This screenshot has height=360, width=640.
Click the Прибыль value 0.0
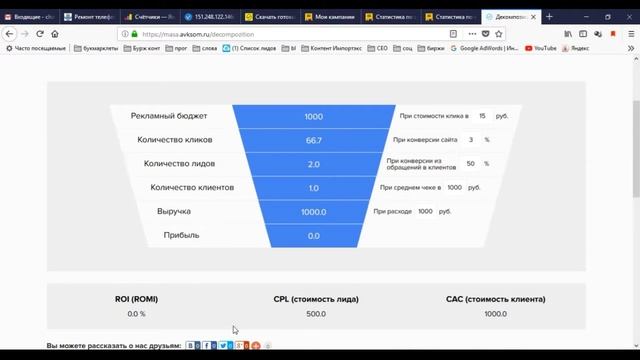313,236
